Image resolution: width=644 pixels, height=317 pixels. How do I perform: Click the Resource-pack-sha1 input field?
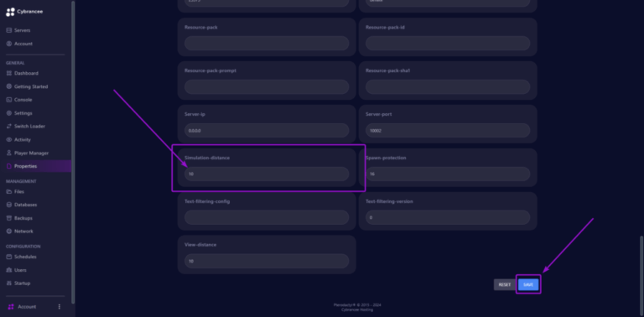click(x=448, y=86)
